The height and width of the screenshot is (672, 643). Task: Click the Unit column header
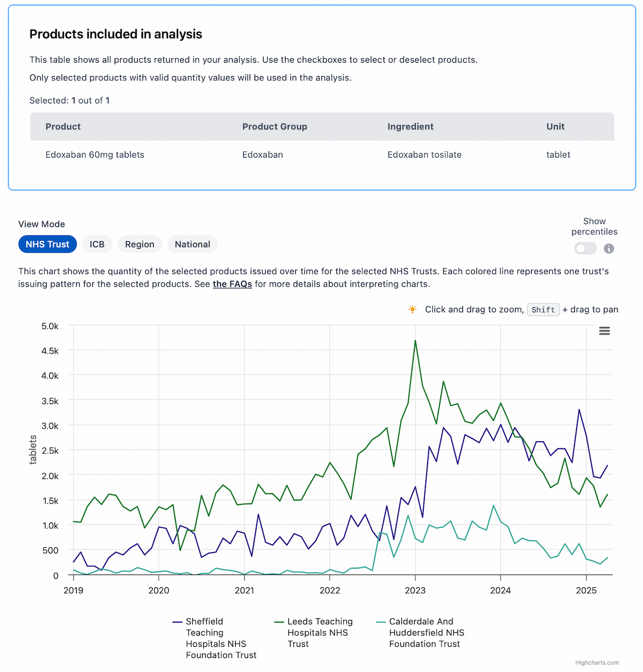click(555, 126)
